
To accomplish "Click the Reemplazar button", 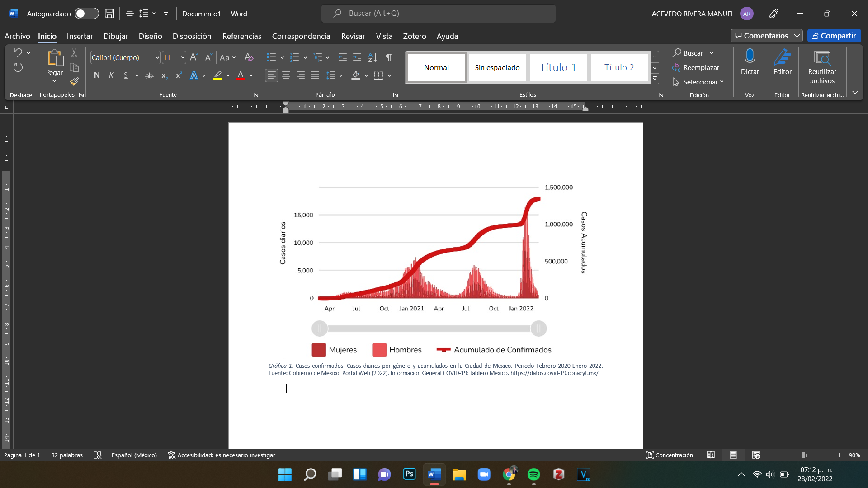I will (x=696, y=67).
